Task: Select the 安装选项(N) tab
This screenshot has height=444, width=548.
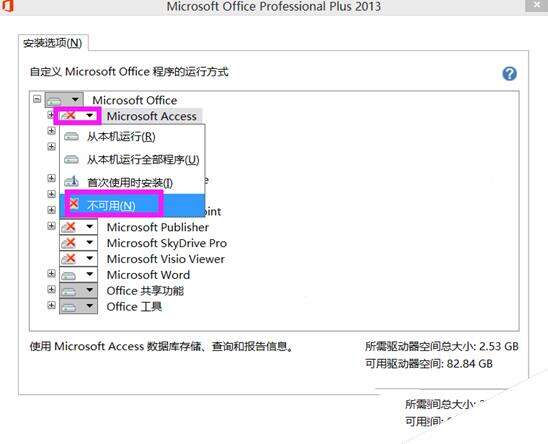Action: click(53, 43)
